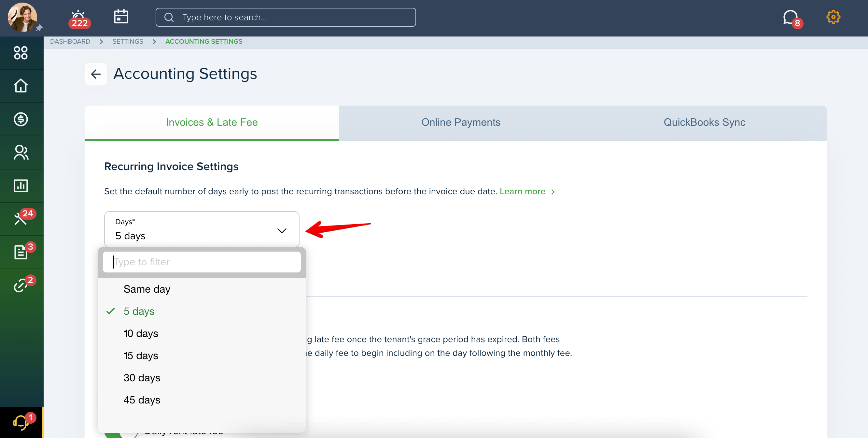
Task: Focus the top search box
Action: (x=286, y=17)
